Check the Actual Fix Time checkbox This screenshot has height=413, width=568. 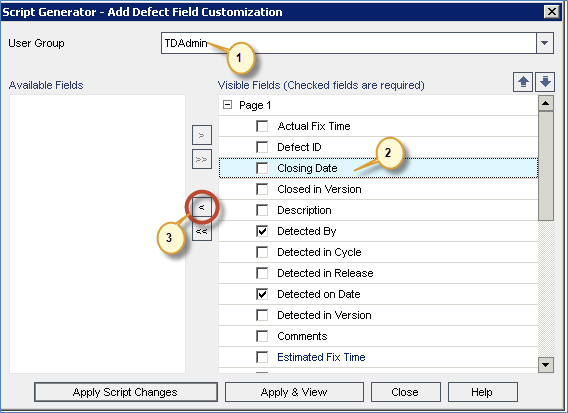tap(262, 126)
